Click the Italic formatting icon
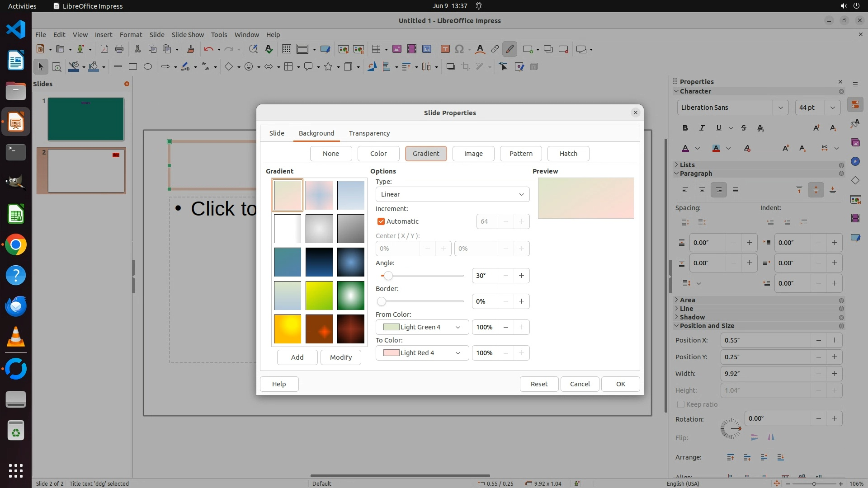 tap(702, 128)
